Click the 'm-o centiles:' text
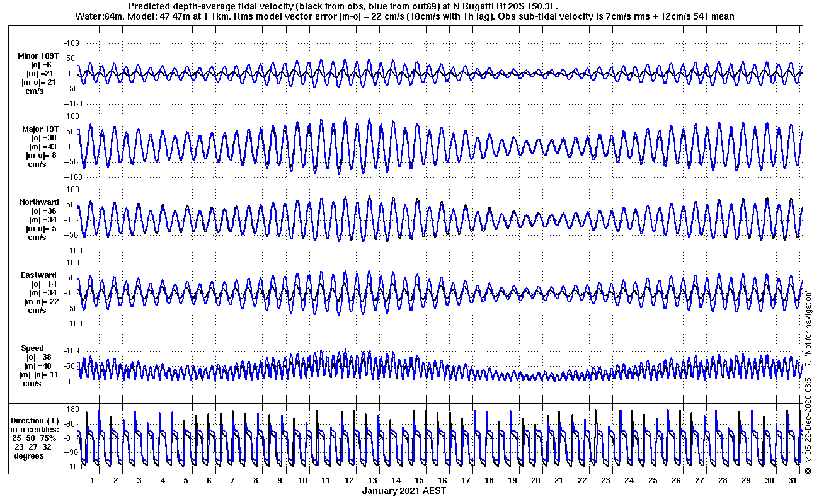This screenshot has height=504, width=819. (x=35, y=430)
